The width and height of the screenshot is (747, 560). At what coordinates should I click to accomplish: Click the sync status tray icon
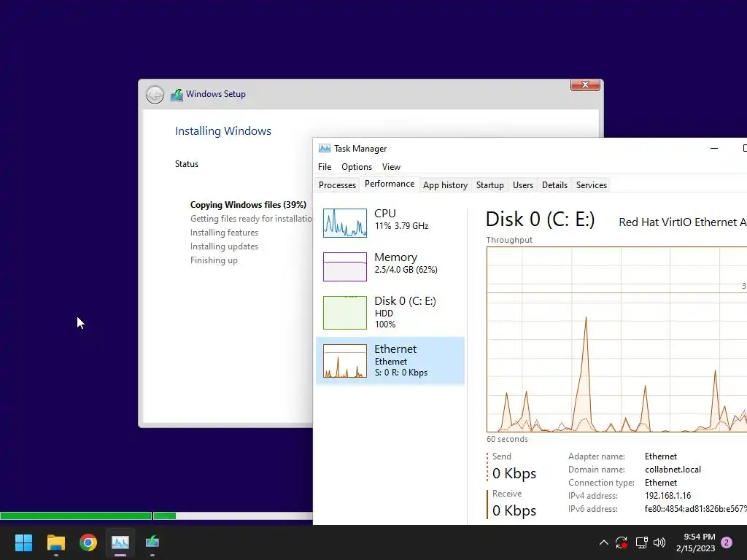622,542
